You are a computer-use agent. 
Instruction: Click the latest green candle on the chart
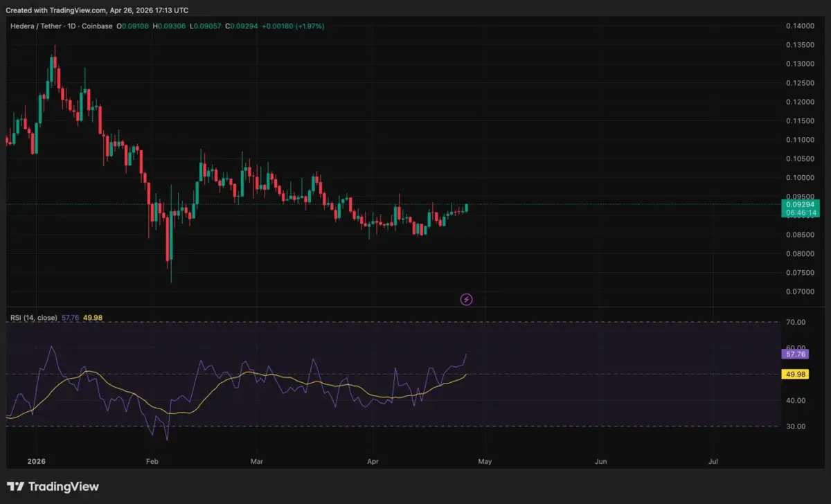[467, 208]
